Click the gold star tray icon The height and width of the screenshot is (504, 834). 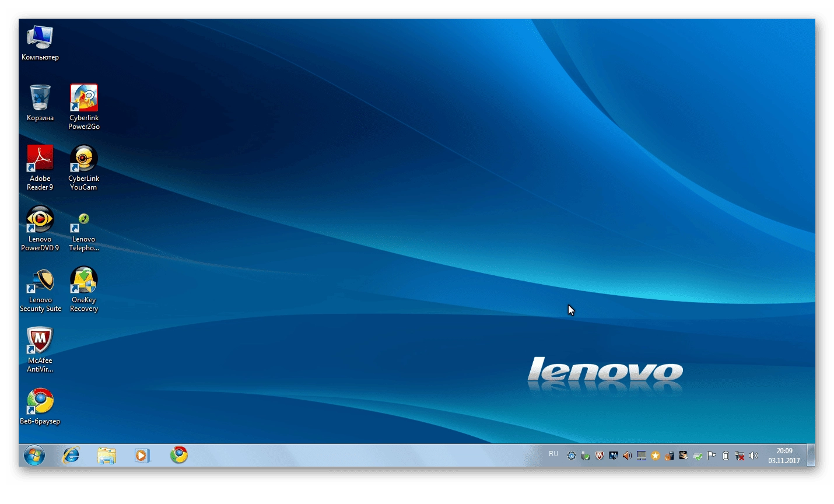tap(656, 456)
